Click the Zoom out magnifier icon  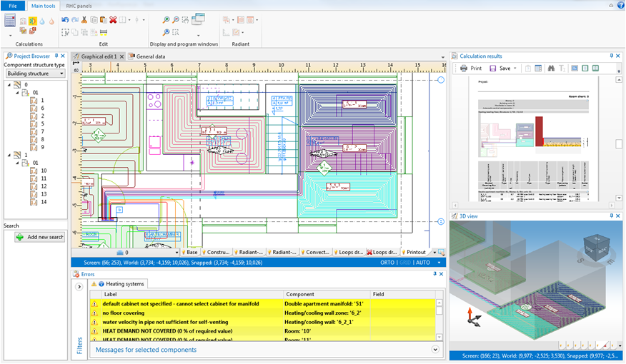coord(176,20)
